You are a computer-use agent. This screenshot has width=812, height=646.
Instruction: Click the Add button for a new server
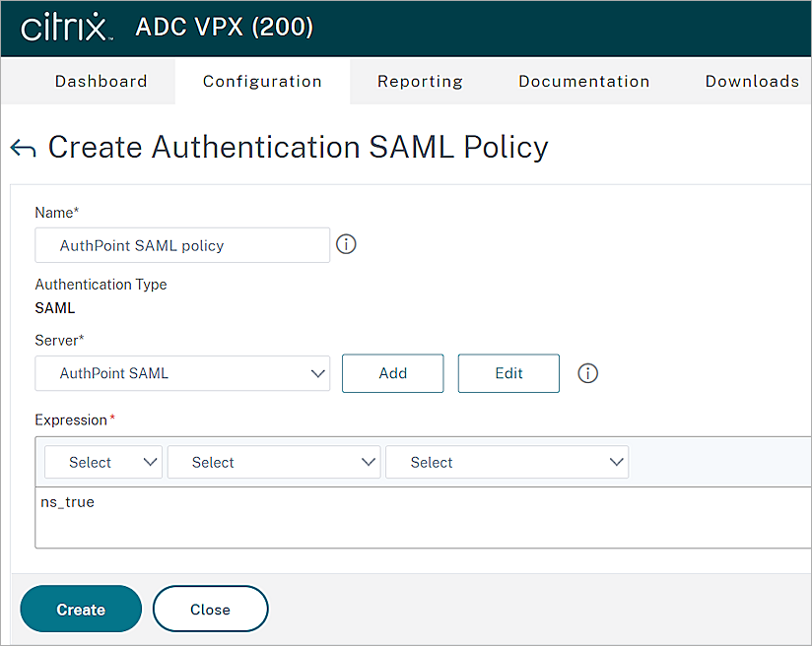tap(392, 373)
